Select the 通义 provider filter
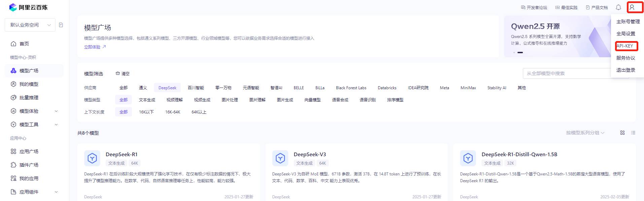644x201 pixels. (143, 88)
